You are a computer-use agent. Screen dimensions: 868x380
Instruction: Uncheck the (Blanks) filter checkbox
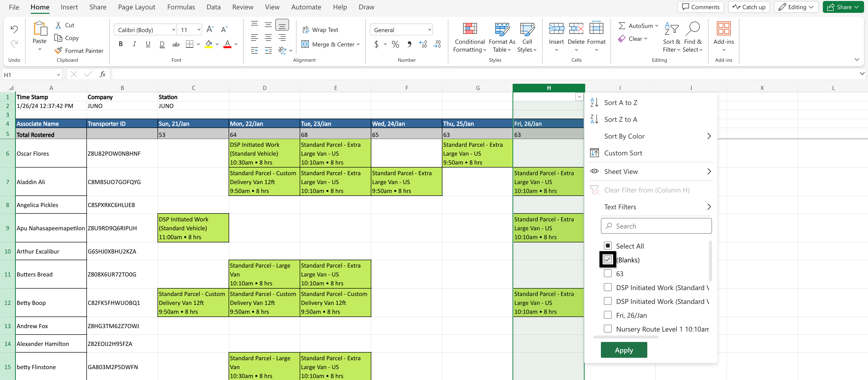point(608,260)
